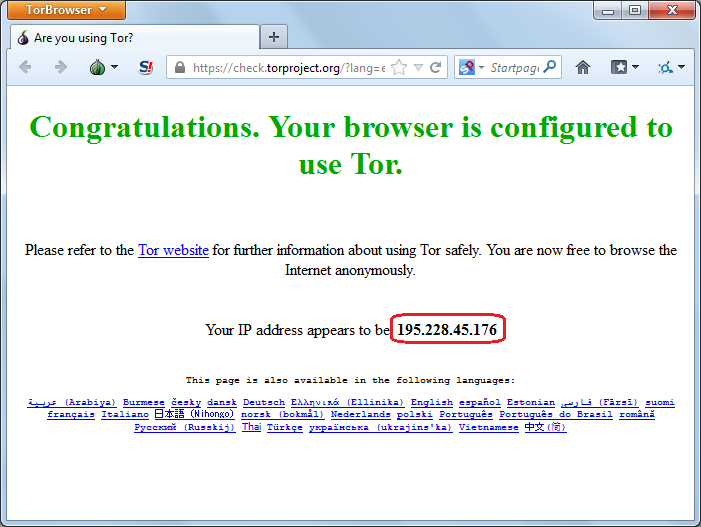The height and width of the screenshot is (527, 701).
Task: Switch language to simplified Chinese
Action: click(545, 427)
